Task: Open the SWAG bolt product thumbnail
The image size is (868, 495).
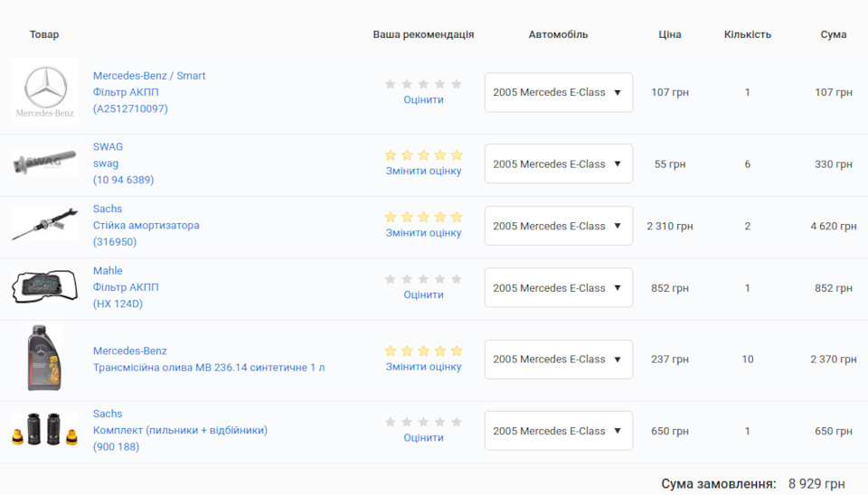Action: 44,162
